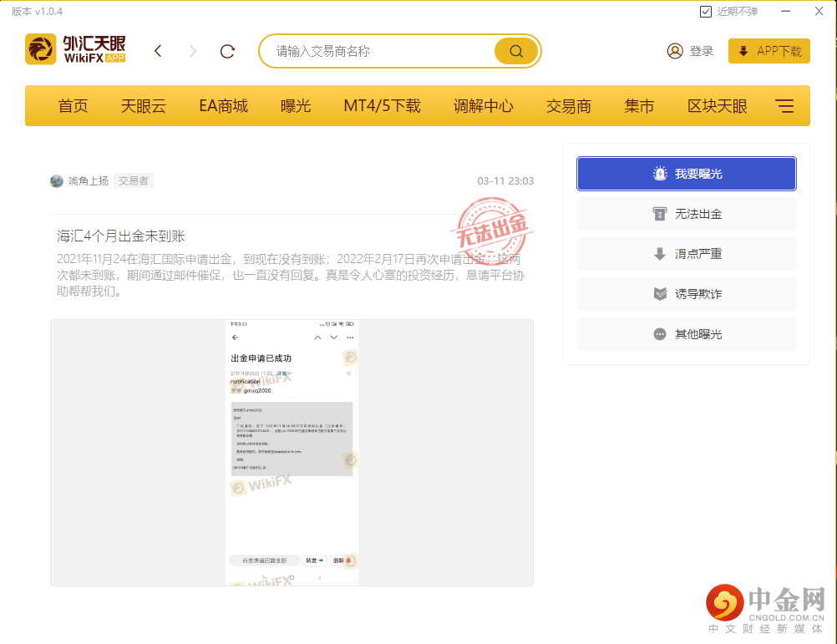Open the attached withdrawal screenshot thumbnail
Screen dimensions: 837x644
pos(292,451)
